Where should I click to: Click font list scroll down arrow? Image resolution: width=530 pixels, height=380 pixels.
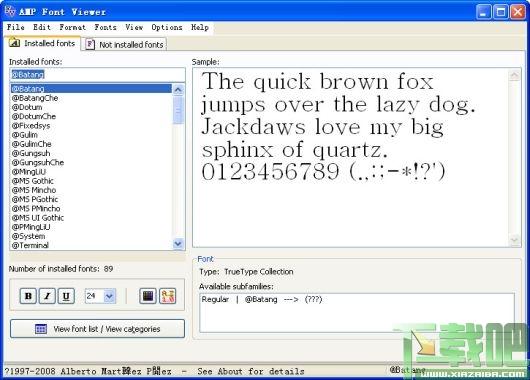tap(178, 243)
